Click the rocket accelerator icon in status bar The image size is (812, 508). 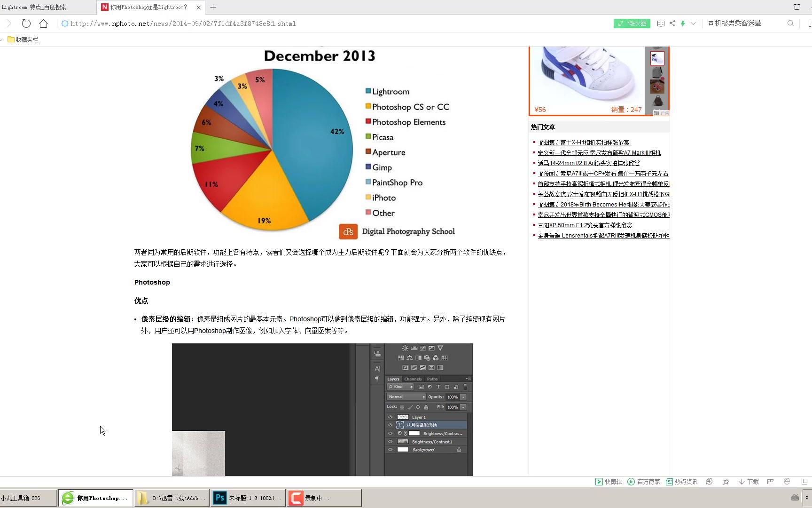point(726,482)
